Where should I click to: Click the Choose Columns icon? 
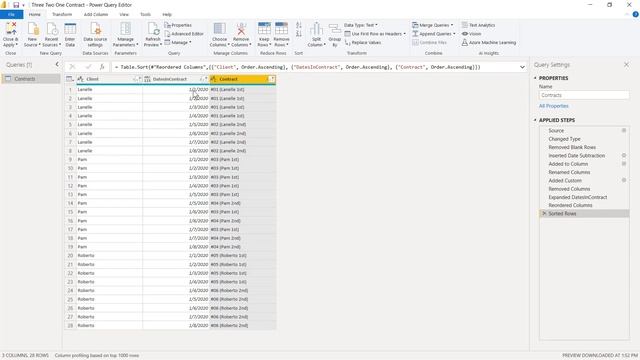coord(220,34)
